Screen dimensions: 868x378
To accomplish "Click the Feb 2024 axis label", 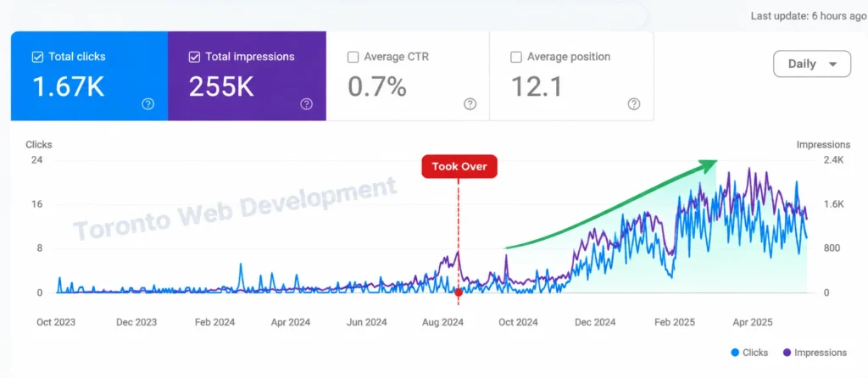I will click(214, 322).
